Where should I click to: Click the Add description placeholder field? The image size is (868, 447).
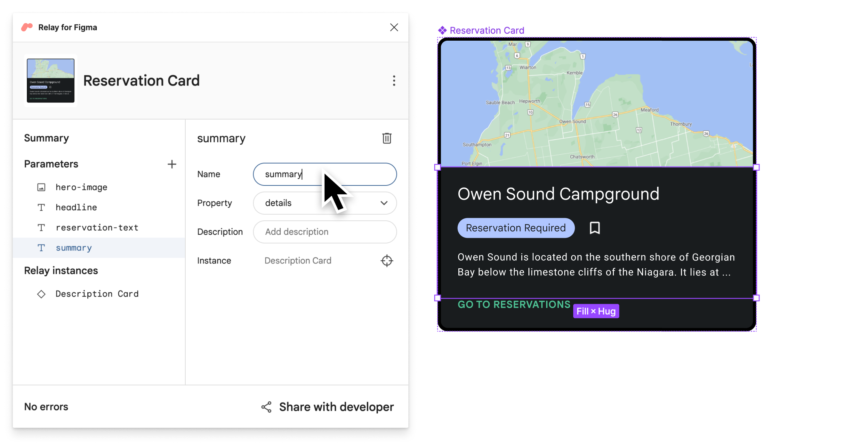tap(325, 232)
